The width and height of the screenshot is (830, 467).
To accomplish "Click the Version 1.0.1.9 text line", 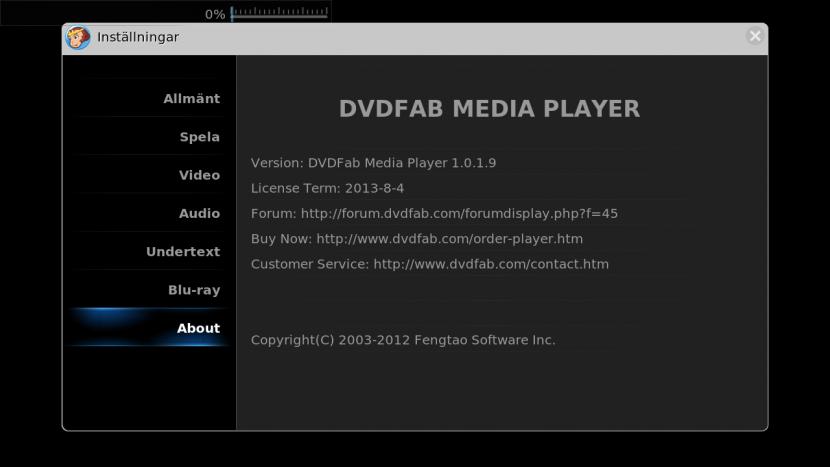I will (373, 163).
